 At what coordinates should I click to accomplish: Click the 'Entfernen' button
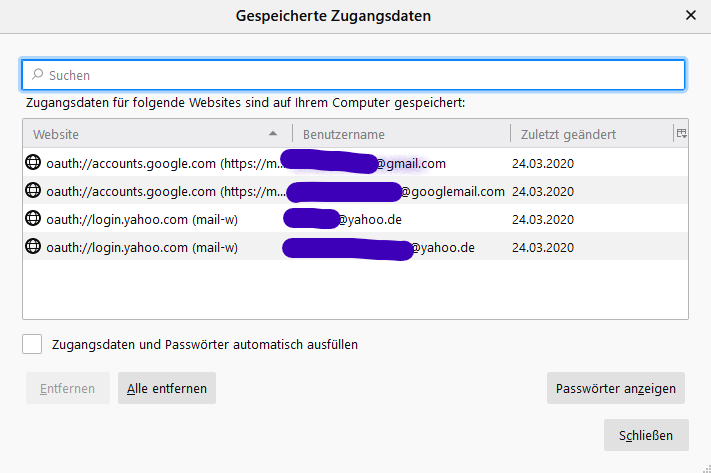(x=68, y=388)
